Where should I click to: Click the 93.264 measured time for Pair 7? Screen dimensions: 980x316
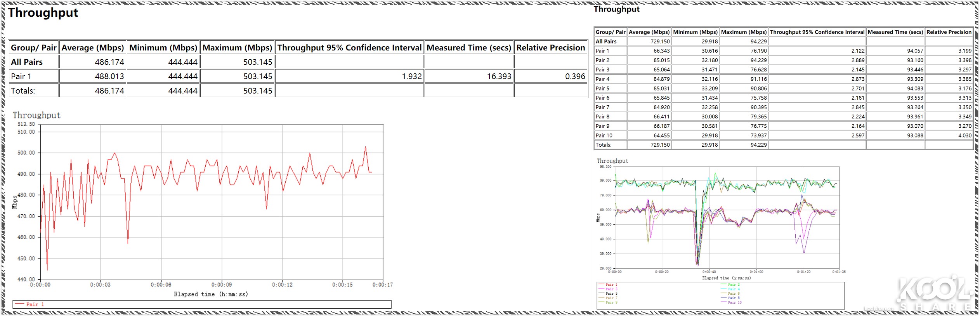tap(915, 107)
